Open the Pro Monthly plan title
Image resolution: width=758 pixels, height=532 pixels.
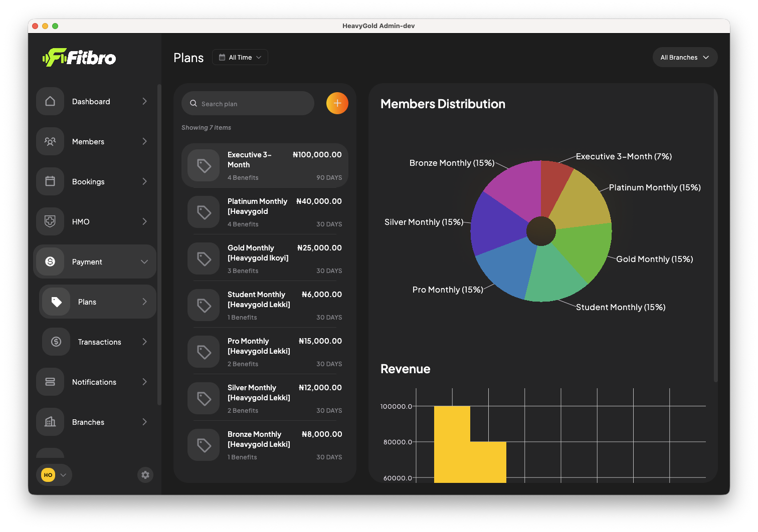pos(259,346)
